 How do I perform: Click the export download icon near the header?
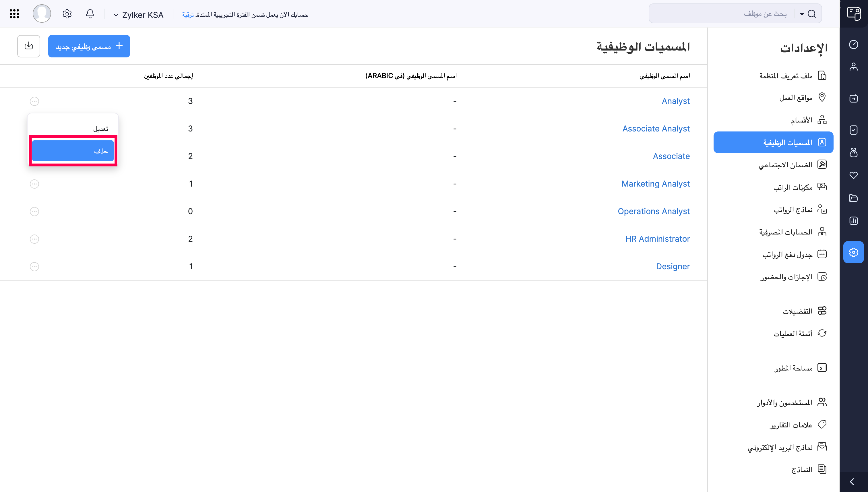[28, 46]
